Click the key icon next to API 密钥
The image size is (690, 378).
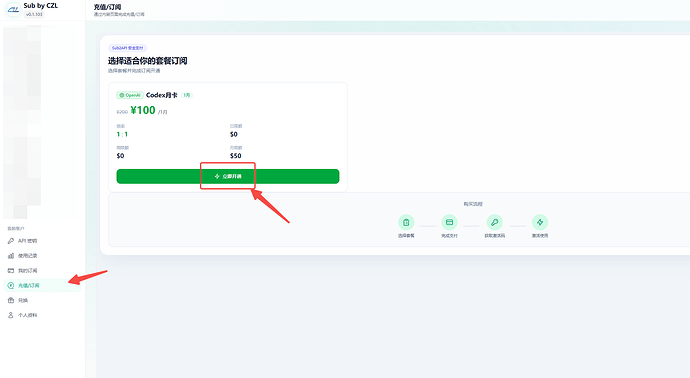[11, 241]
